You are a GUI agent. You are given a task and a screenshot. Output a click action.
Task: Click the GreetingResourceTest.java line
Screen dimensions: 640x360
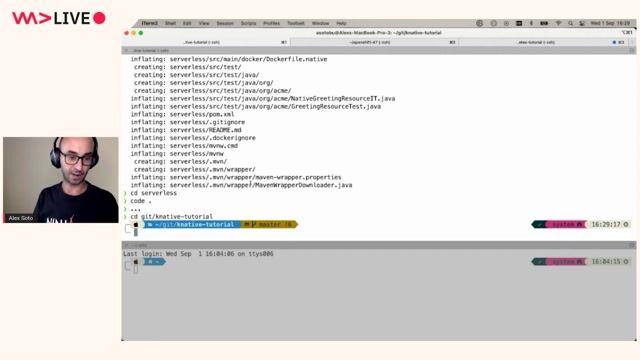click(x=256, y=107)
